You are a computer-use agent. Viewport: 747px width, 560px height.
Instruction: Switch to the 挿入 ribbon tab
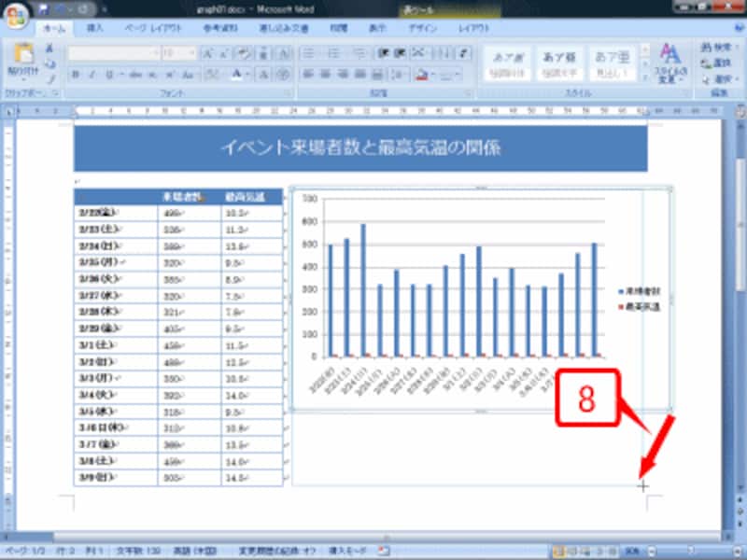(94, 28)
